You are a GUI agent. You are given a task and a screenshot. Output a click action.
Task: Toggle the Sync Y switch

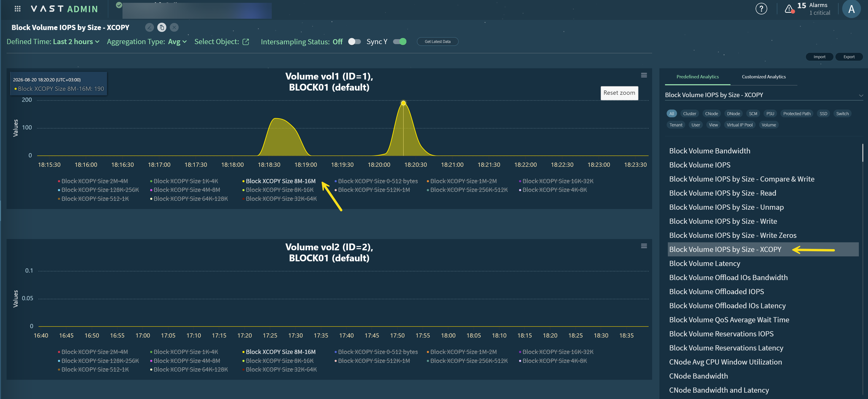click(x=400, y=42)
